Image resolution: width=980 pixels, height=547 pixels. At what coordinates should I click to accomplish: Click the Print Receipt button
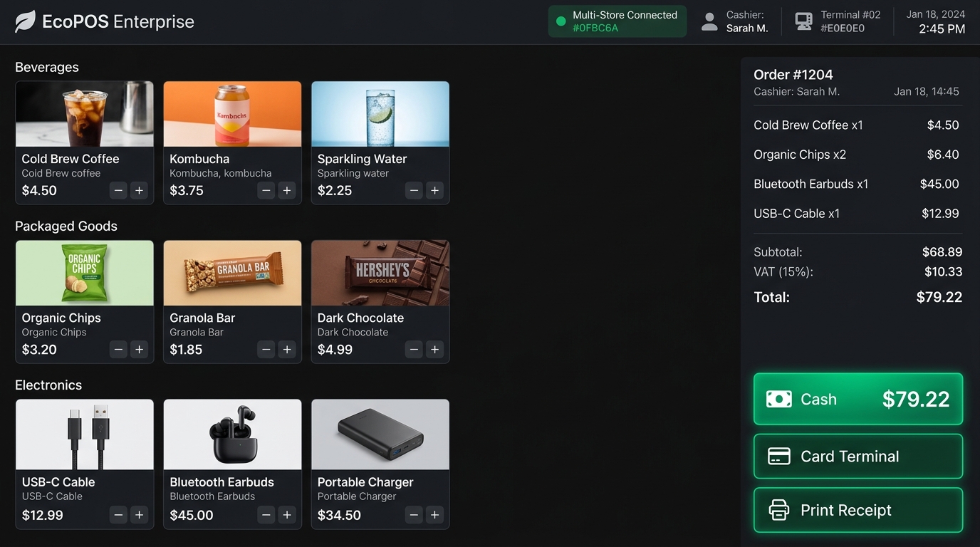point(858,510)
